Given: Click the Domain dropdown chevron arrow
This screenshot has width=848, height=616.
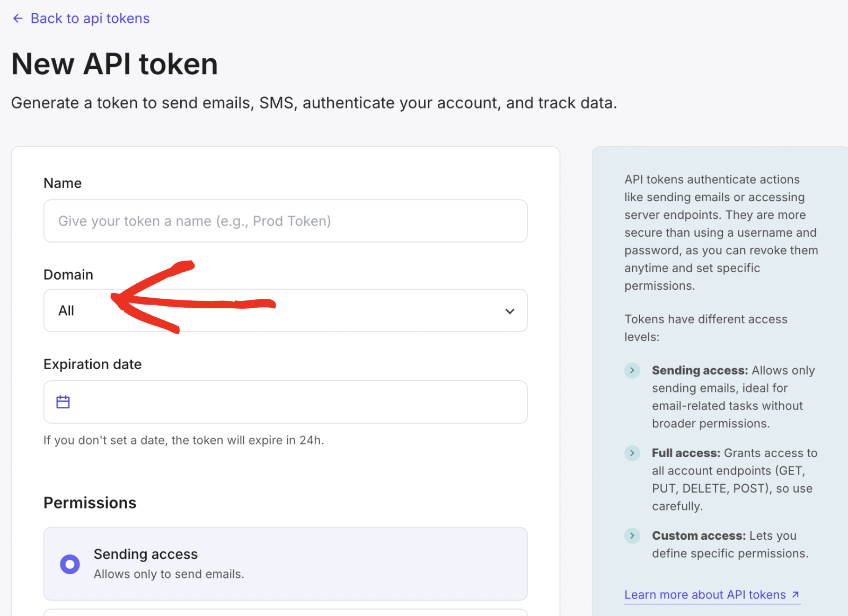Looking at the screenshot, I should point(510,311).
